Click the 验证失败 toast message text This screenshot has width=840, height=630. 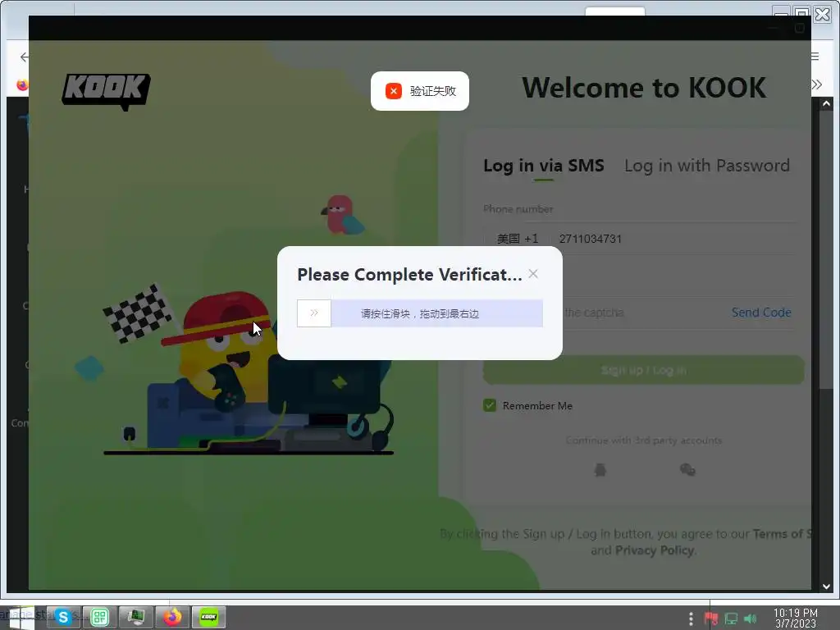pos(433,91)
